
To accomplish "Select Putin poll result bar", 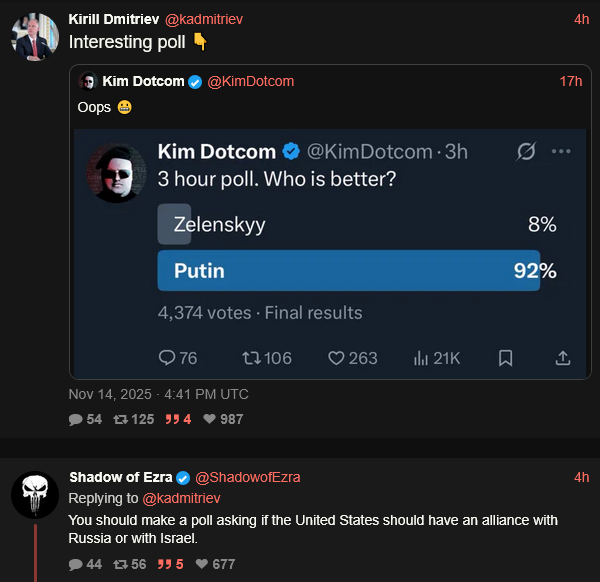I will [x=348, y=271].
